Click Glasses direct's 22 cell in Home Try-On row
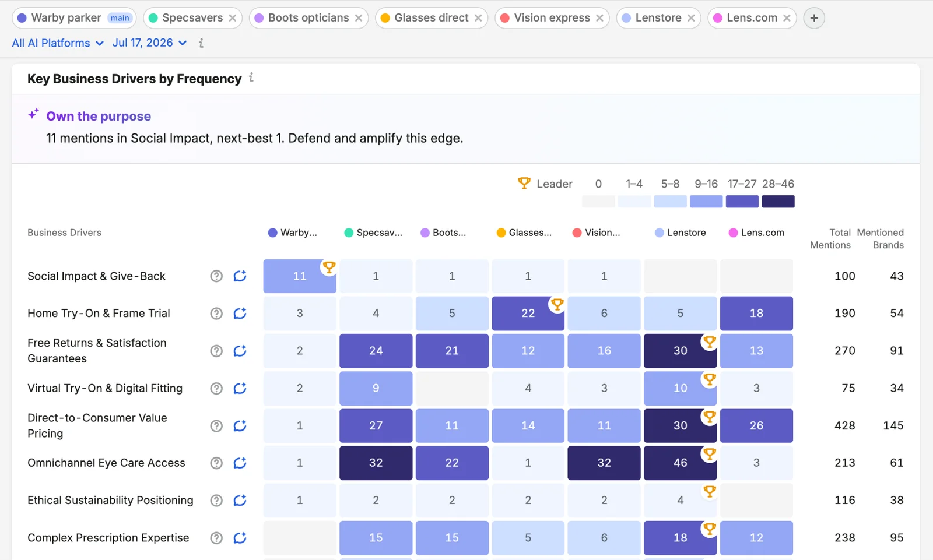This screenshot has width=933, height=560. 528,314
